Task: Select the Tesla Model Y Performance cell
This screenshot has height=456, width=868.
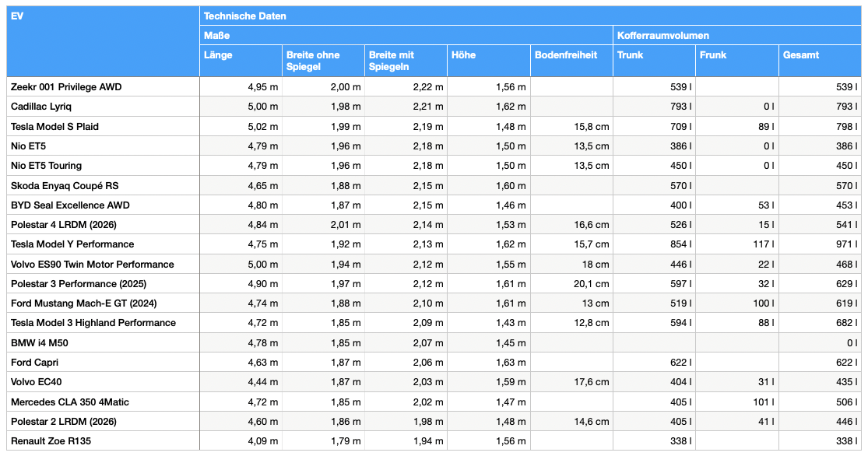Action: 103,244
